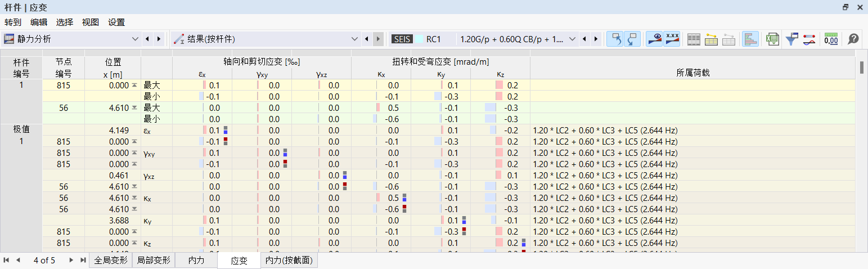Open help speech bubble icon

coord(853,39)
